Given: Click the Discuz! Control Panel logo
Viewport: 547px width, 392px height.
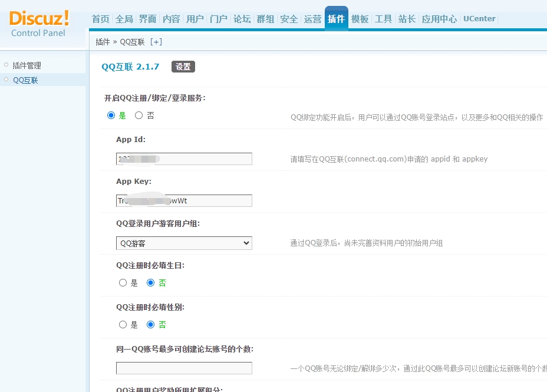Looking at the screenshot, I should pos(39,24).
